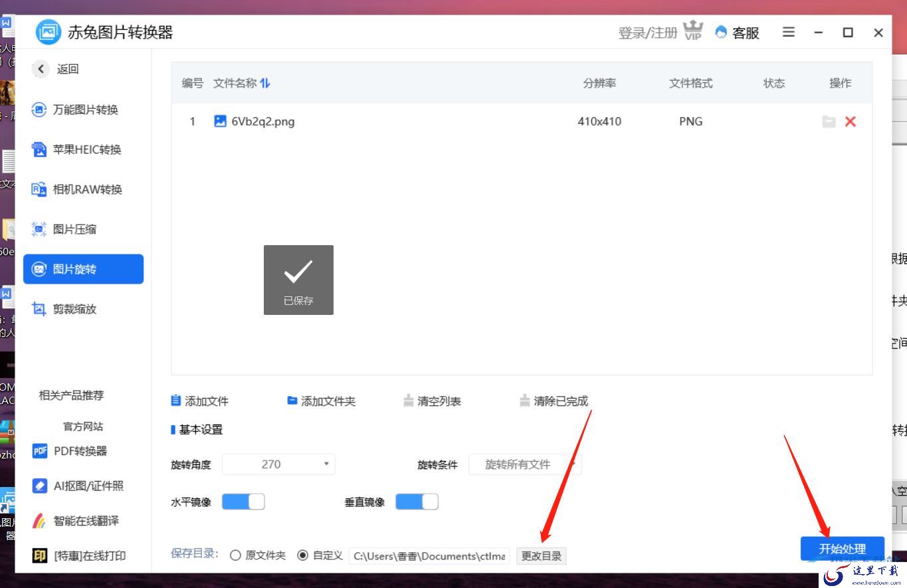Click the red X delete icon for 6Vb2q2.png

(850, 122)
